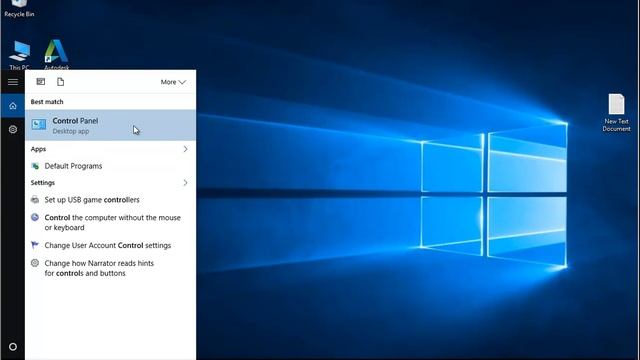This screenshot has height=360, width=640.
Task: Select the Autodesk desktop shortcut
Action: 56,55
